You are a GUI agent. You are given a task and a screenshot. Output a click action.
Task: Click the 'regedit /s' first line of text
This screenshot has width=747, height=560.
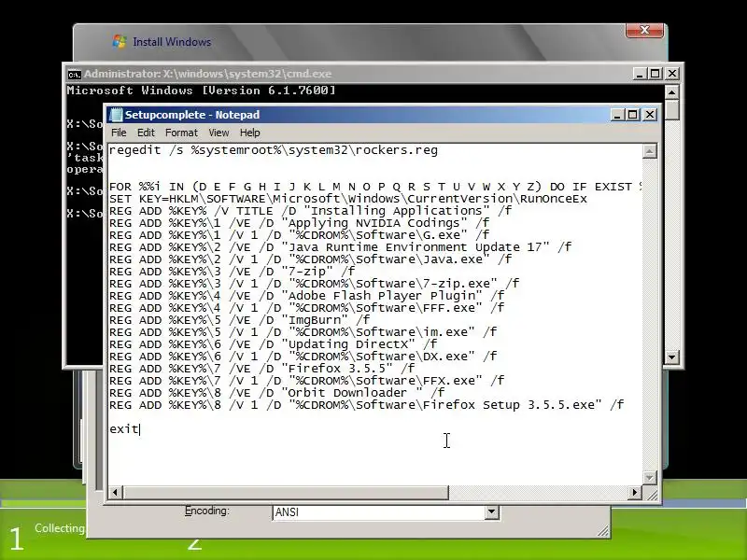(274, 150)
